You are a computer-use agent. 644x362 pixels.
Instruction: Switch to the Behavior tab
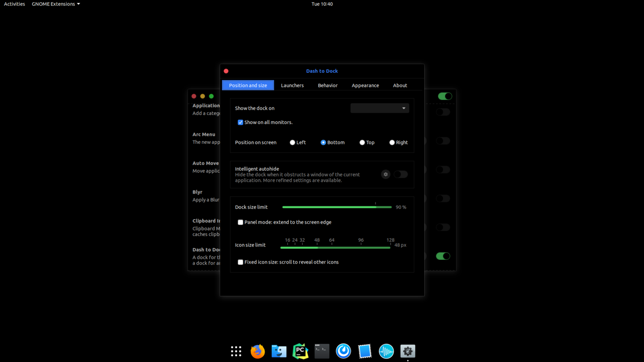328,85
